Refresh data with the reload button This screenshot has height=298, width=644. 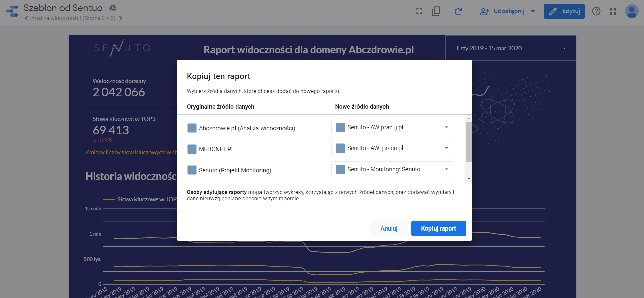458,11
